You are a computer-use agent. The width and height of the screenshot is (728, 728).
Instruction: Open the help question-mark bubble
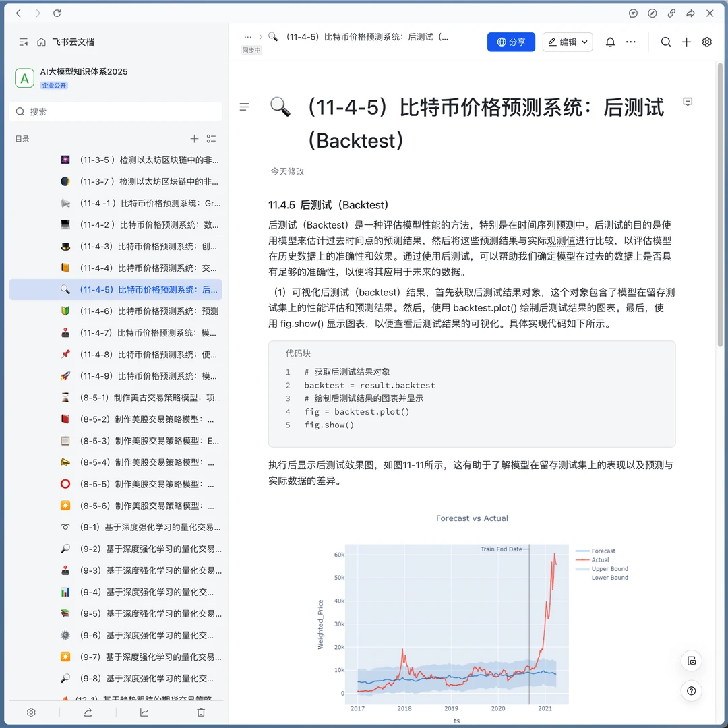(691, 690)
